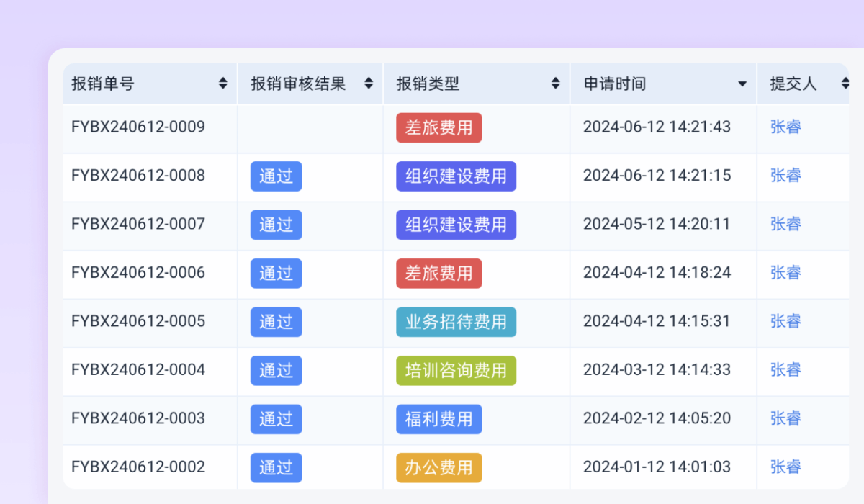
Task: Click the 报销单号 column header
Action: point(150,84)
